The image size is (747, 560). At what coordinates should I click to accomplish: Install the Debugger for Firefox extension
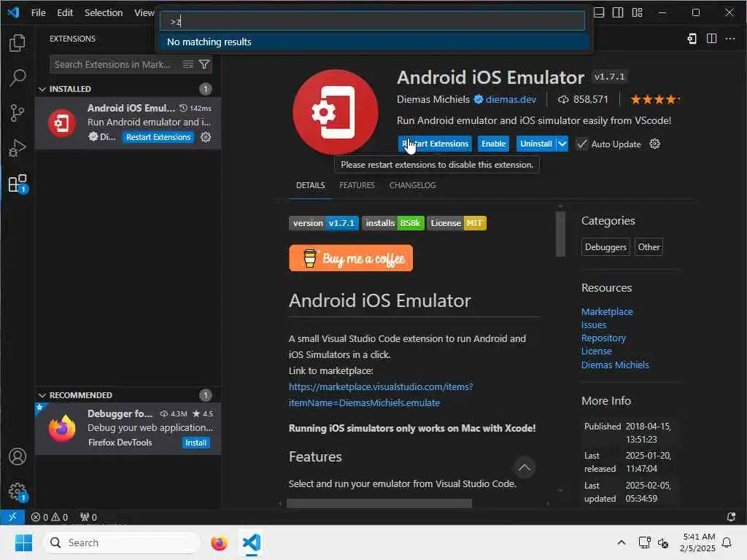196,443
